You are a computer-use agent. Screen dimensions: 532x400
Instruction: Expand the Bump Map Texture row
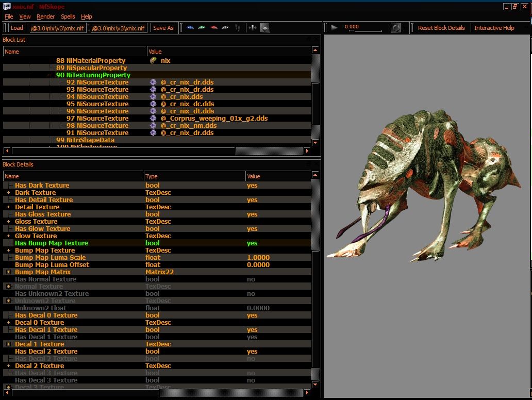tap(8, 251)
